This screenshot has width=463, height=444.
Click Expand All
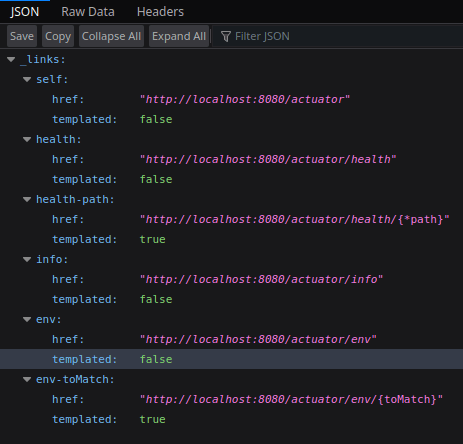[x=179, y=36]
